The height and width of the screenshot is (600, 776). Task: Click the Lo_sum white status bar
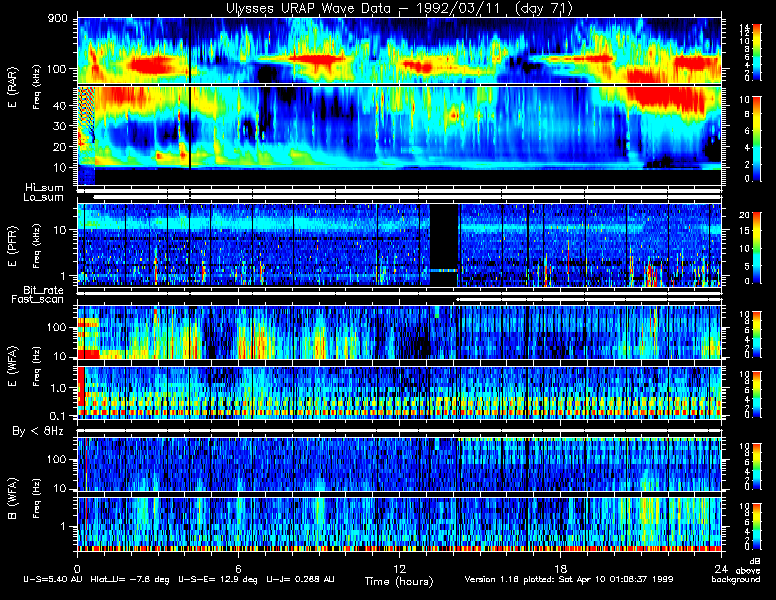pyautogui.click(x=407, y=197)
